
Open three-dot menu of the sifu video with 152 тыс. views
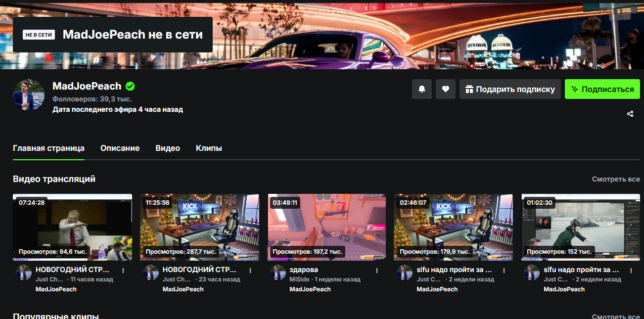(631, 271)
